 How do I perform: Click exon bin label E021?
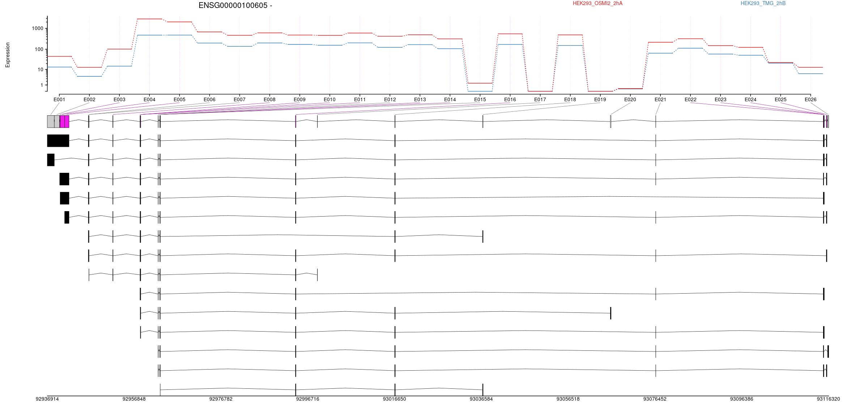(660, 99)
